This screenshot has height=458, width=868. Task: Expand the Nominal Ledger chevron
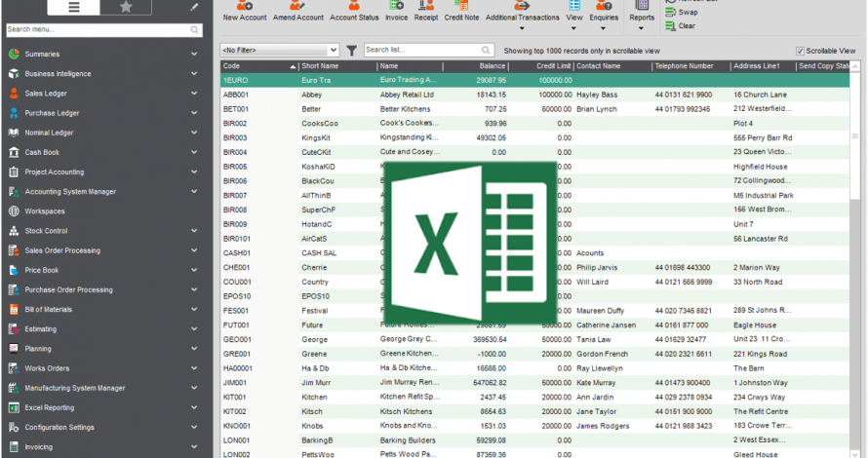tap(194, 133)
